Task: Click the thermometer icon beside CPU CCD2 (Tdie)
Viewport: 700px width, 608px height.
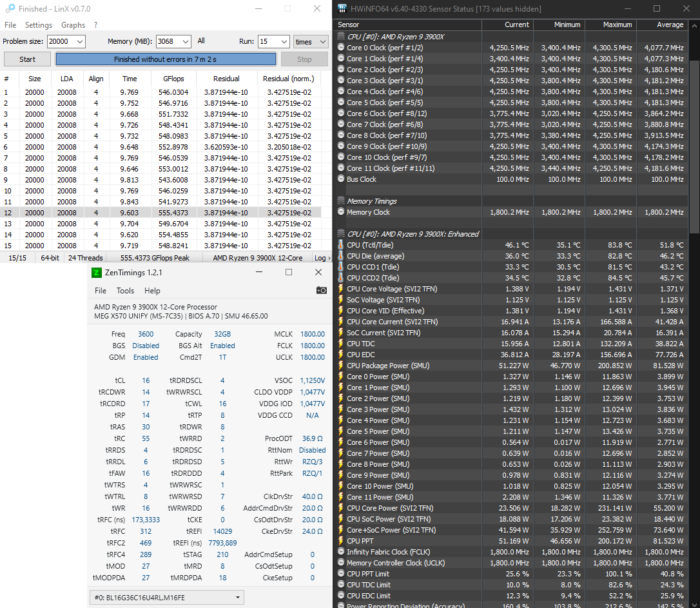Action: pos(340,278)
